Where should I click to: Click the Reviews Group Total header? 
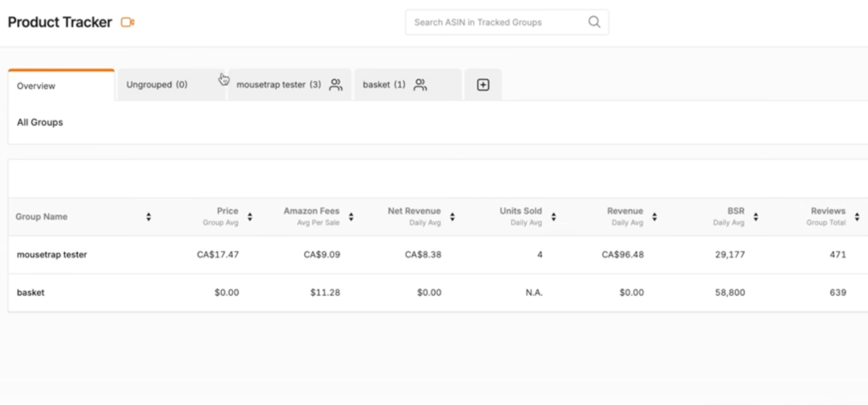pyautogui.click(x=826, y=216)
